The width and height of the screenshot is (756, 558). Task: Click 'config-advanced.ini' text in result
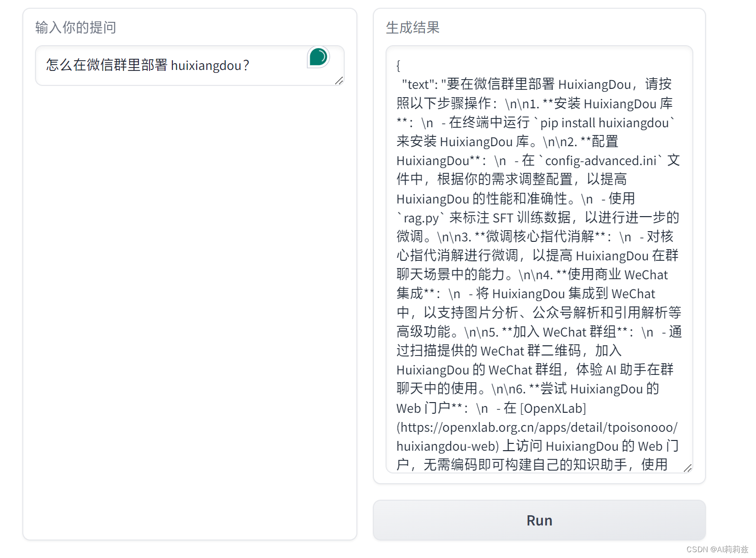tap(601, 161)
